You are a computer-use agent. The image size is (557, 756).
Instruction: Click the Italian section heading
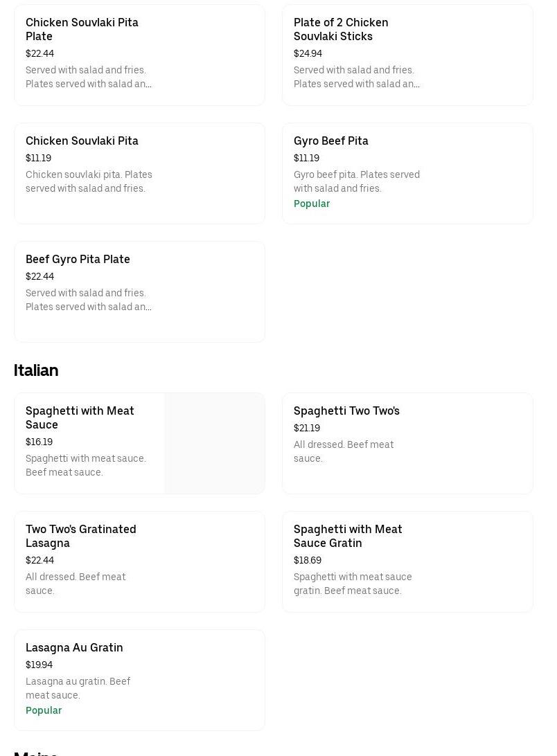click(x=36, y=370)
